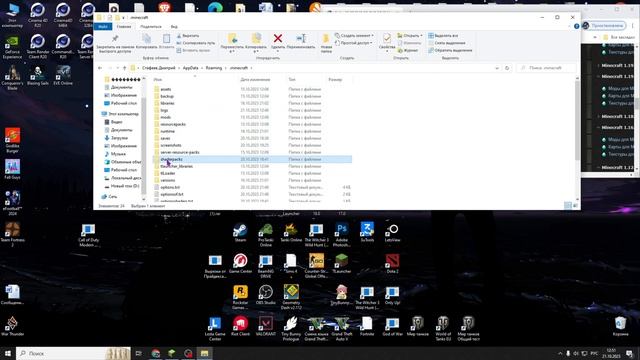This screenshot has height=360, width=640.
Task: Open the Open (Открыть) dropdown in ribbon
Action: pos(410,36)
